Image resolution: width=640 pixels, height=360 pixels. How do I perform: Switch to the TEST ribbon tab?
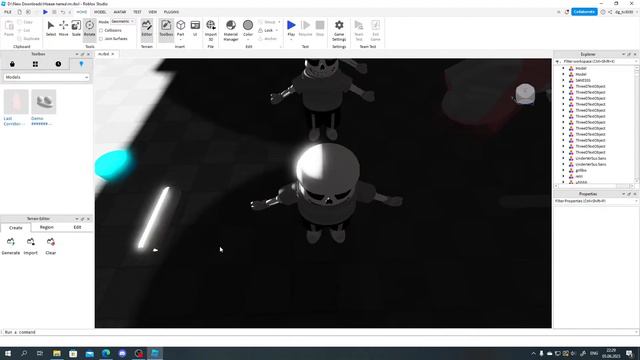(137, 12)
